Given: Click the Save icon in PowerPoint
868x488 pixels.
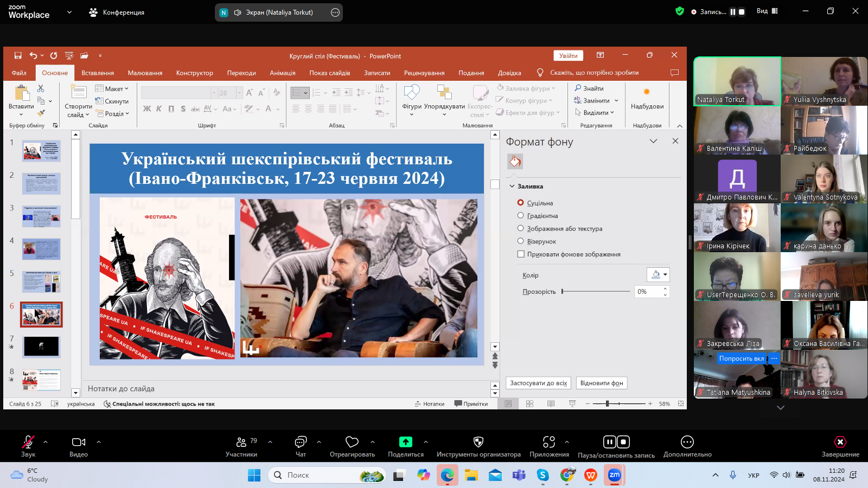Looking at the screenshot, I should [x=18, y=55].
